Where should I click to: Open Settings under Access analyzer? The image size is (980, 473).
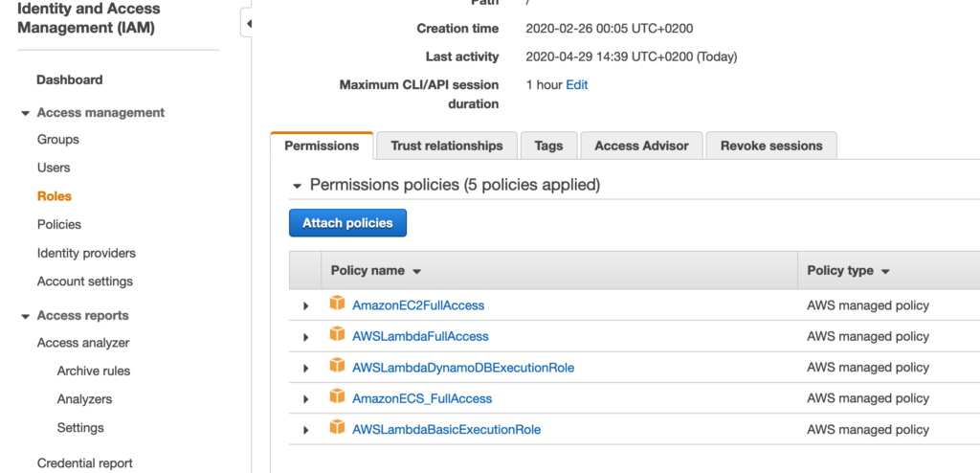[x=80, y=428]
